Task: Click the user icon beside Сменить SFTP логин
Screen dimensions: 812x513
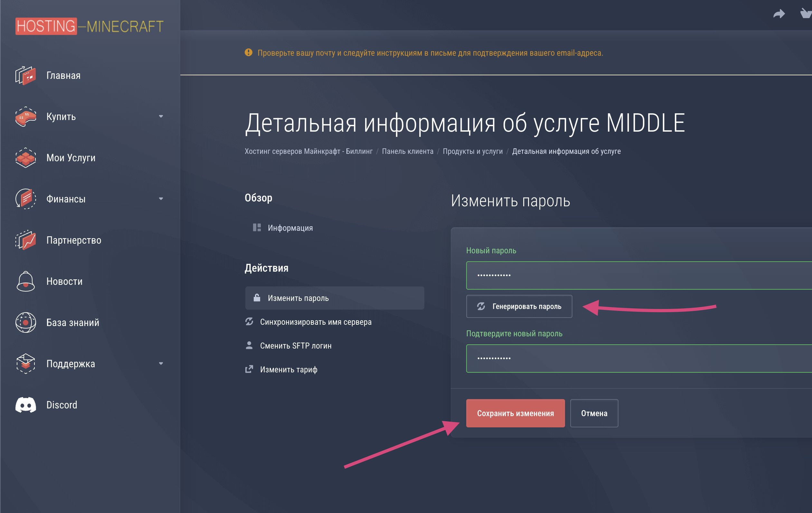Action: pyautogui.click(x=249, y=345)
